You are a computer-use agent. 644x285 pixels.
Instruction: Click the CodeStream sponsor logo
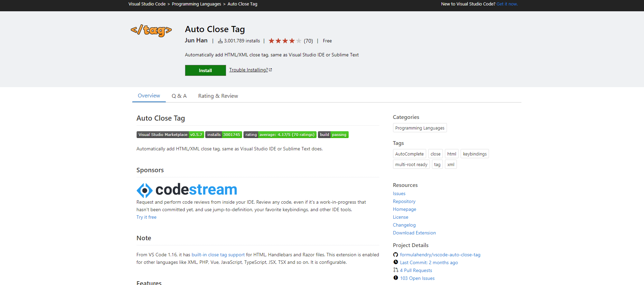(x=187, y=190)
